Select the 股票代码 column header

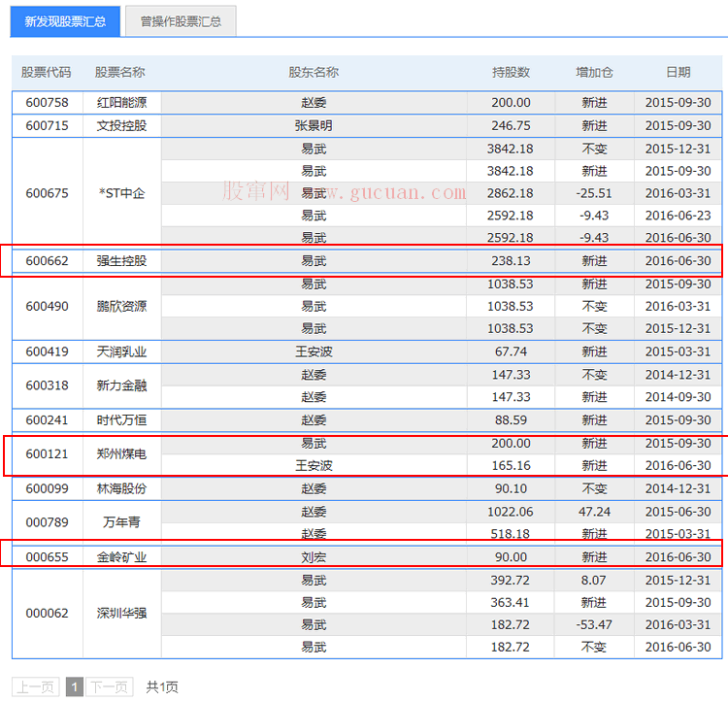46,72
